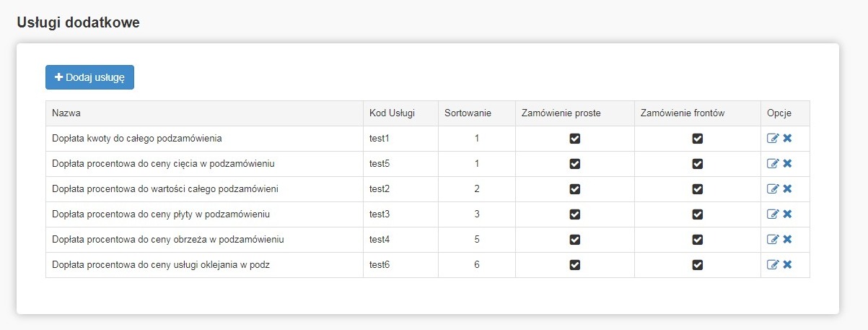Click the Nazwa column header
Screen dimensions: 868x330
click(x=66, y=113)
